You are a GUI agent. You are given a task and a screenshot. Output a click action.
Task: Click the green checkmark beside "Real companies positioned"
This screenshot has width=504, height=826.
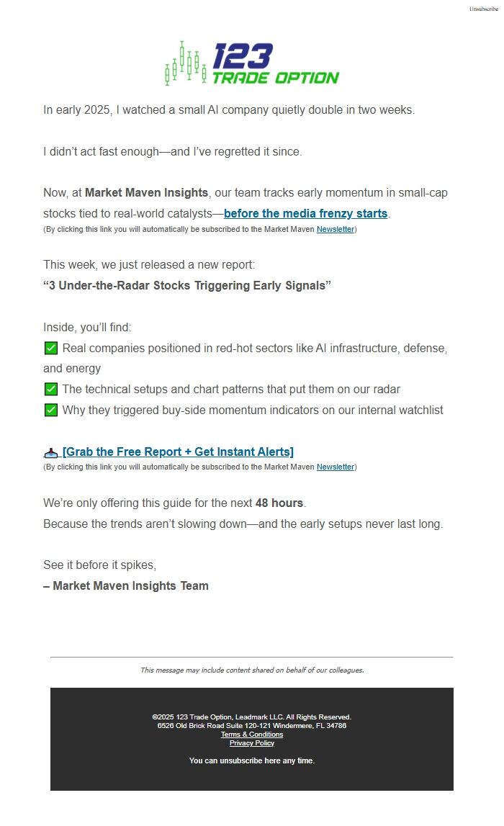tap(51, 349)
